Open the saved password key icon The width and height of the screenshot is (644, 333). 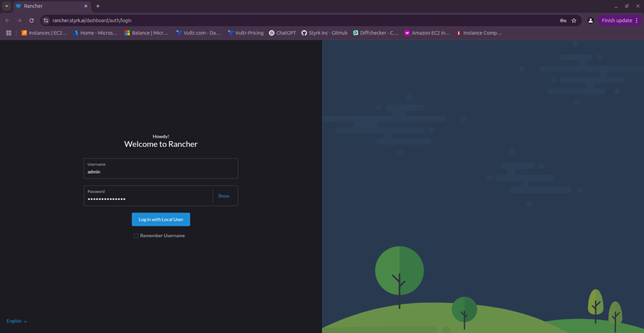pyautogui.click(x=563, y=21)
